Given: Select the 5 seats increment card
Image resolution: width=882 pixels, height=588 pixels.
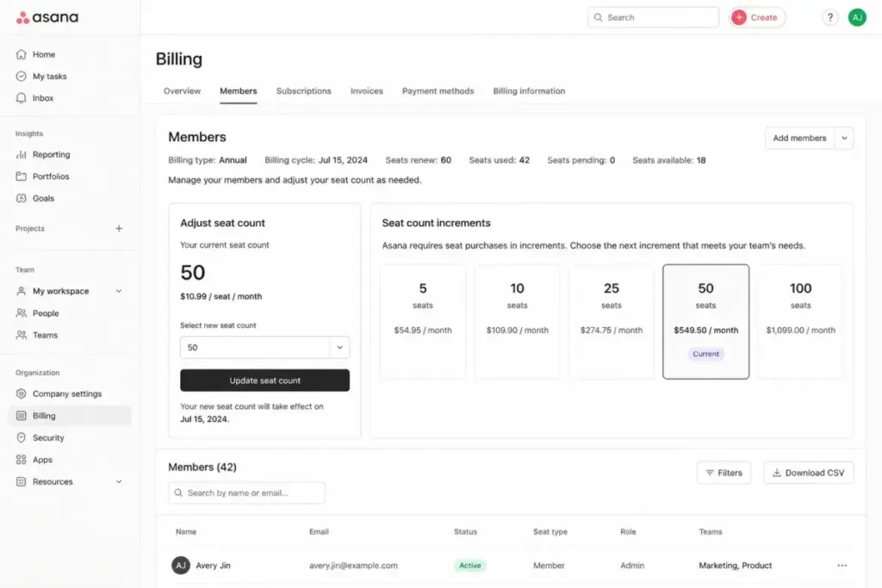Looking at the screenshot, I should pos(422,321).
